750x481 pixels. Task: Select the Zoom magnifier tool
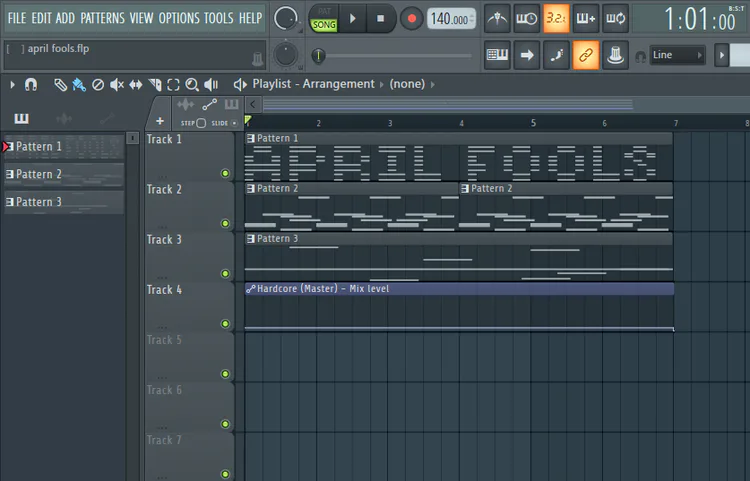pyautogui.click(x=192, y=85)
